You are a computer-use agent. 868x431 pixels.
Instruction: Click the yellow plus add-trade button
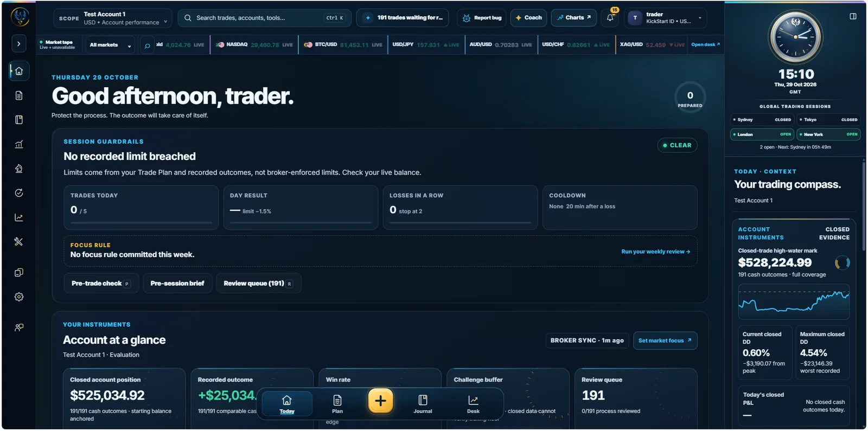coord(380,401)
